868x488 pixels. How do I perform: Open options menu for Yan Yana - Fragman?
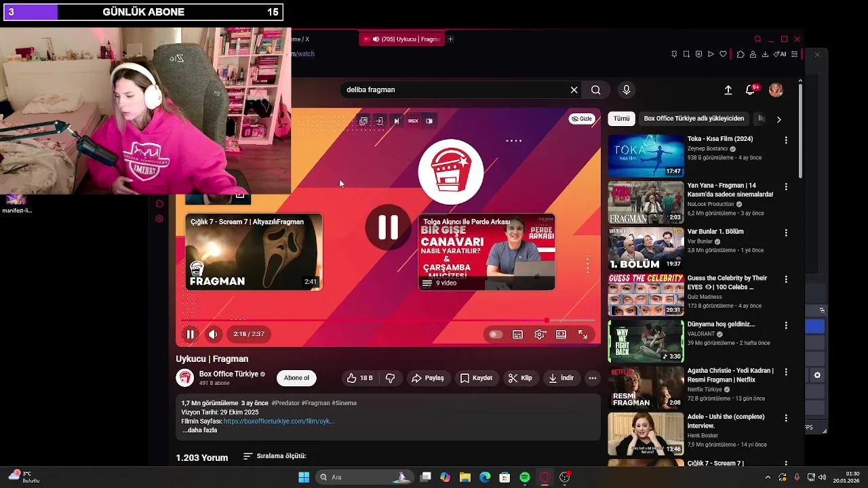point(786,186)
